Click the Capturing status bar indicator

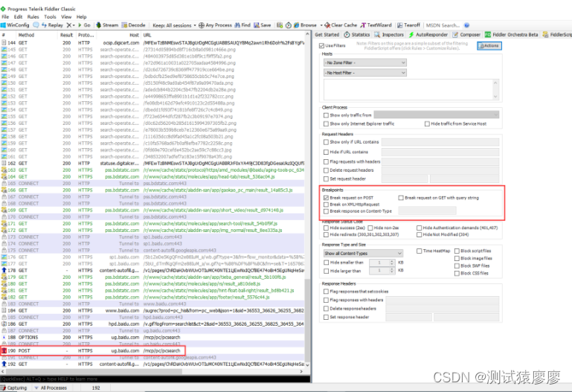[x=14, y=388]
